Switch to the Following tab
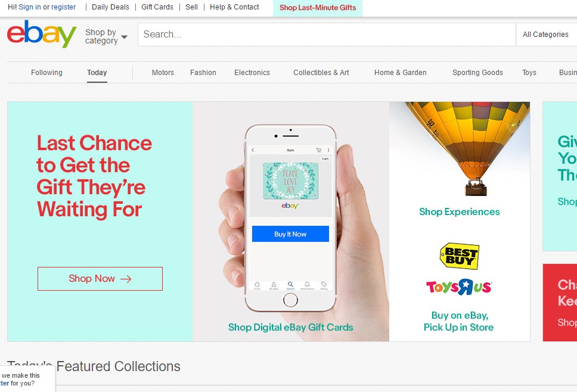The height and width of the screenshot is (392, 577). pos(46,73)
